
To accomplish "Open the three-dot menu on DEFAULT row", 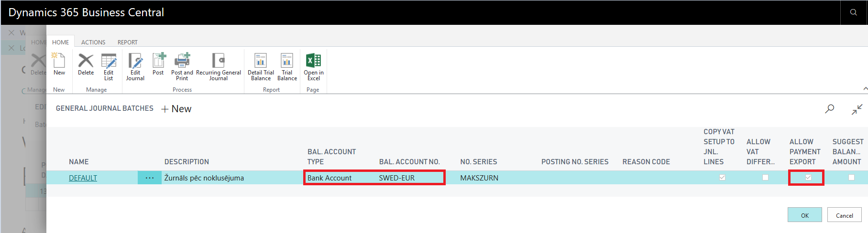I will 150,178.
